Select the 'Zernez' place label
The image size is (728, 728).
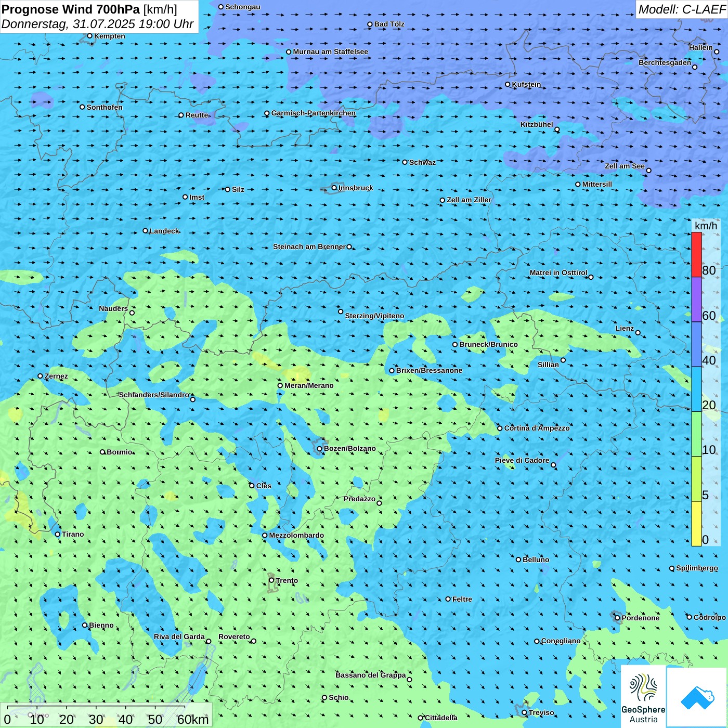pyautogui.click(x=56, y=376)
